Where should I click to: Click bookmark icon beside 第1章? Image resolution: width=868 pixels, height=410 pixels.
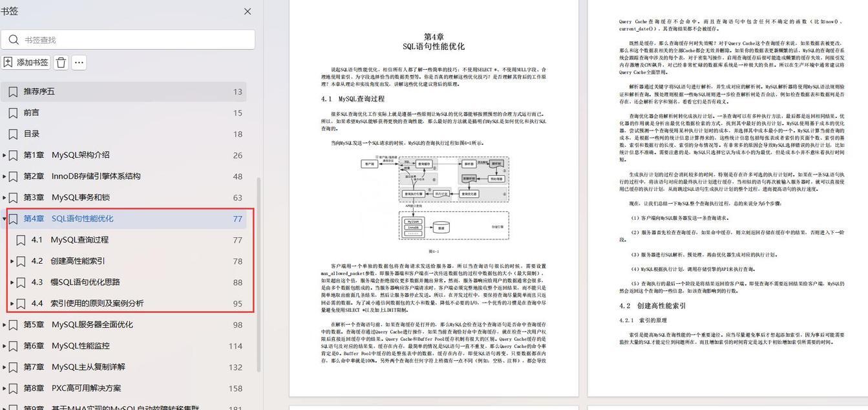point(13,155)
